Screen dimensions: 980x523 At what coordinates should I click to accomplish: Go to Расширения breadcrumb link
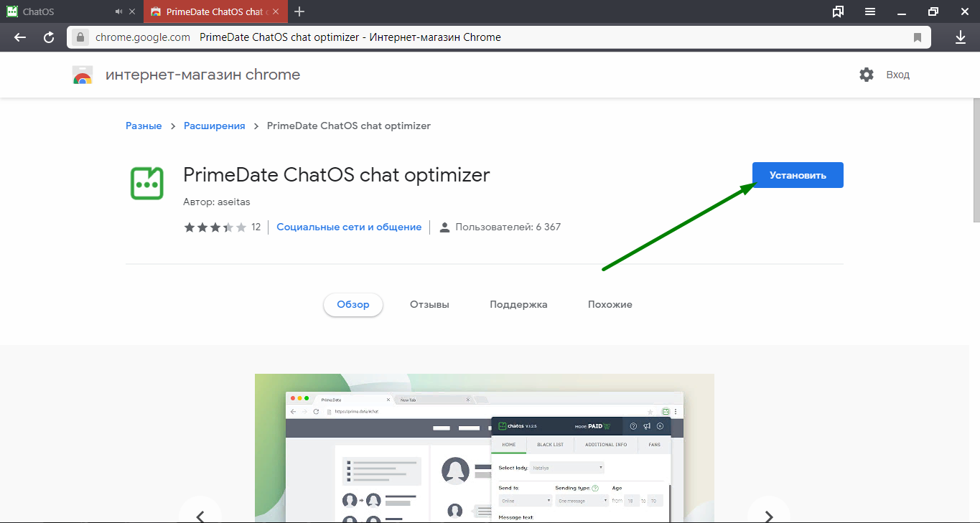(215, 126)
